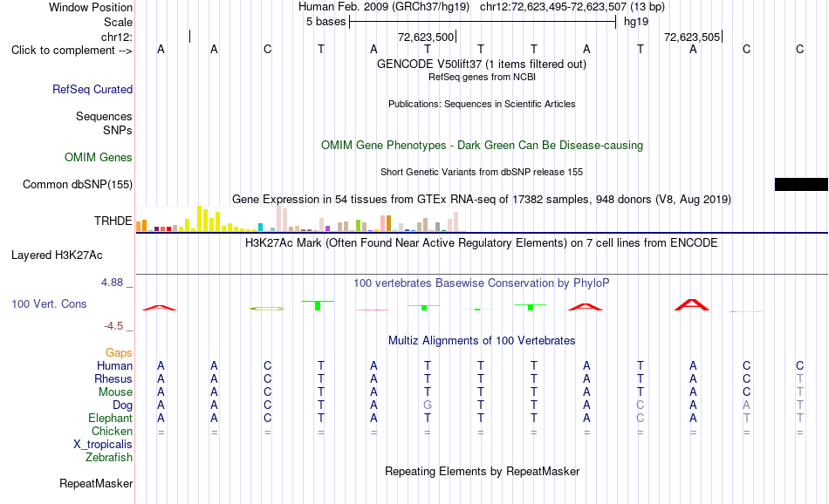Click the 72,623,500 position marker

point(426,37)
